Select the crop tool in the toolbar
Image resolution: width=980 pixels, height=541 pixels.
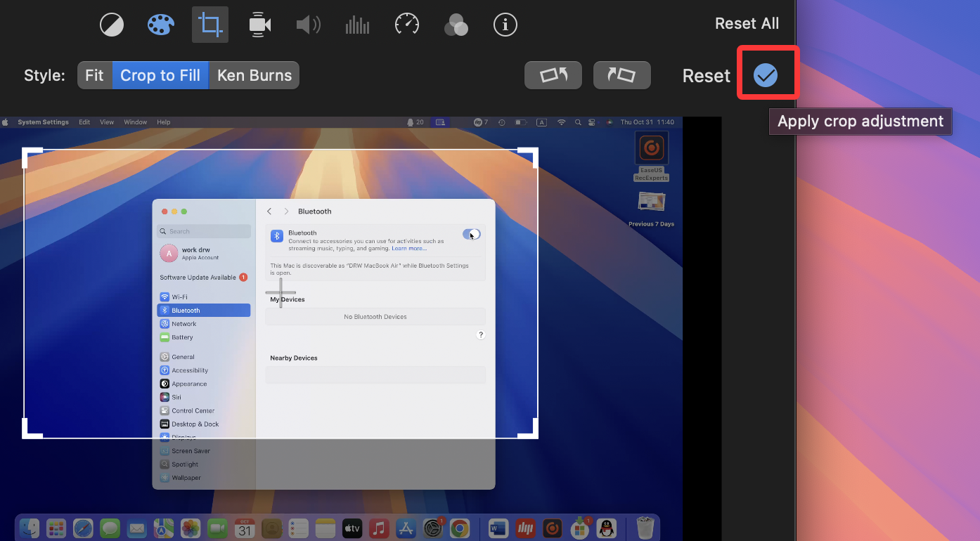pyautogui.click(x=209, y=24)
